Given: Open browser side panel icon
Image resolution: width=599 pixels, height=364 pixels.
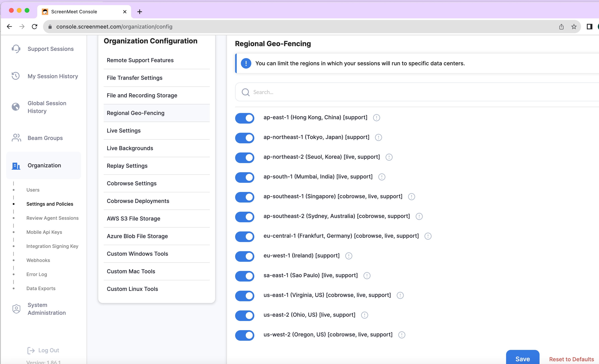Looking at the screenshot, I should (589, 26).
